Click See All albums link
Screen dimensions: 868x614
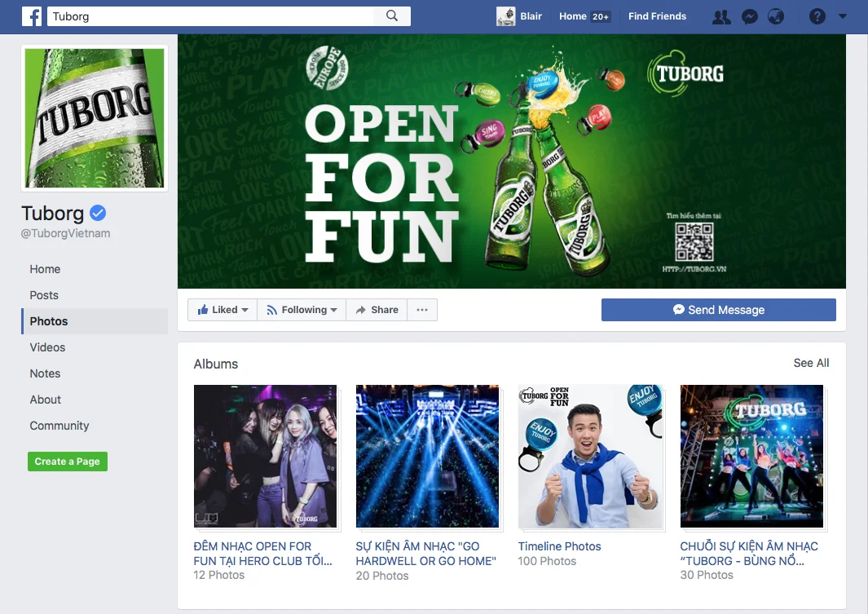[811, 363]
